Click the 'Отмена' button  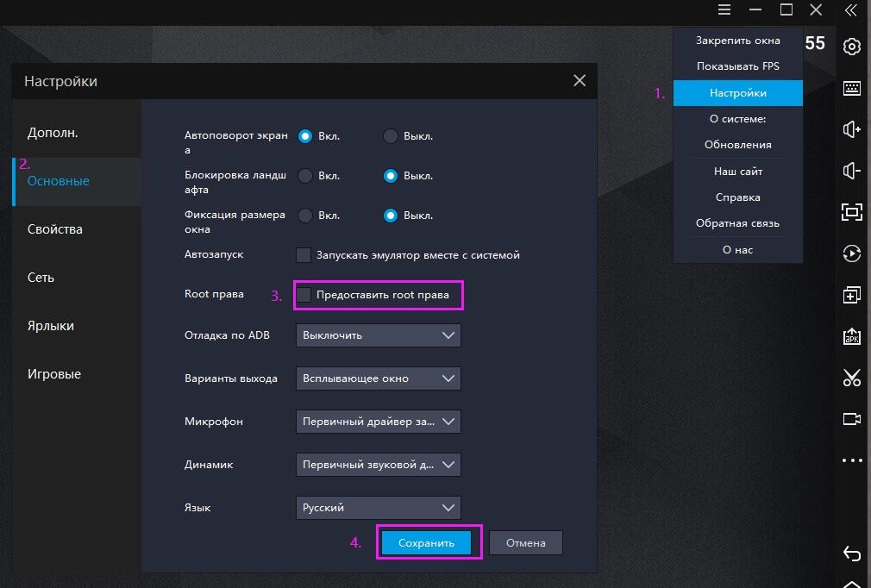pyautogui.click(x=525, y=543)
